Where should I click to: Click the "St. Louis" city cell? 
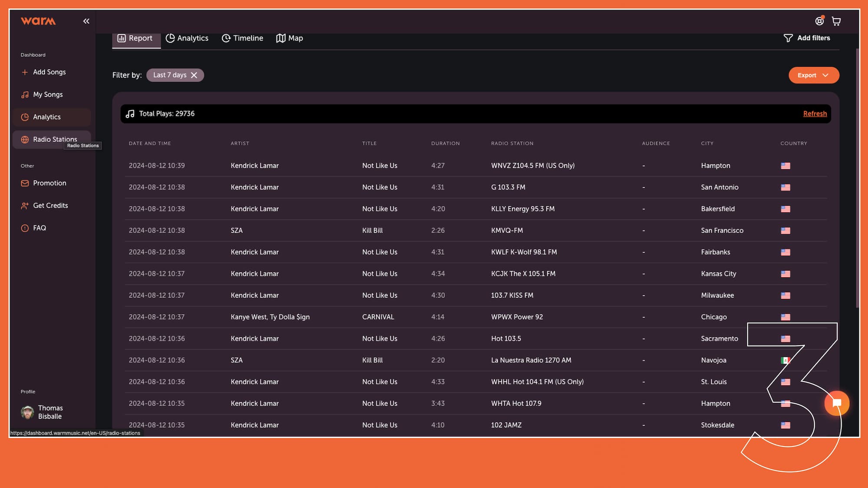coord(713,382)
